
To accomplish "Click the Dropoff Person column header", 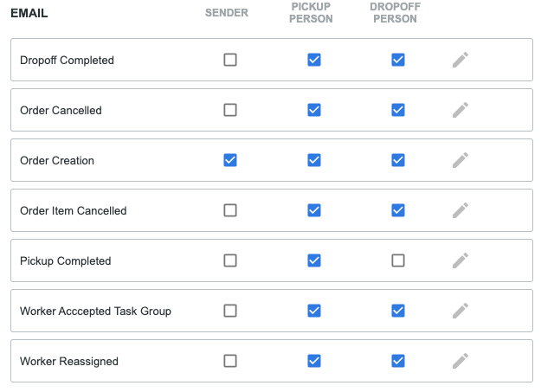I will point(395,13).
